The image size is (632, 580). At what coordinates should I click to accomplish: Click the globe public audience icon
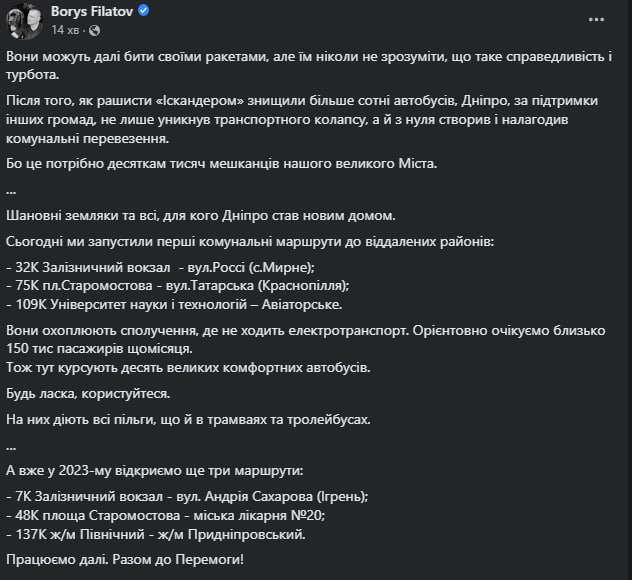(x=94, y=30)
